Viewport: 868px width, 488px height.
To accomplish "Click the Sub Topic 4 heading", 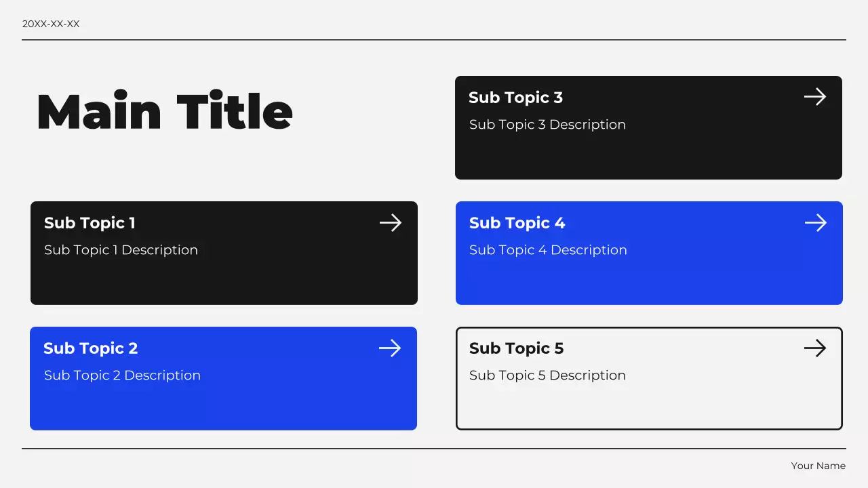I will pos(517,223).
